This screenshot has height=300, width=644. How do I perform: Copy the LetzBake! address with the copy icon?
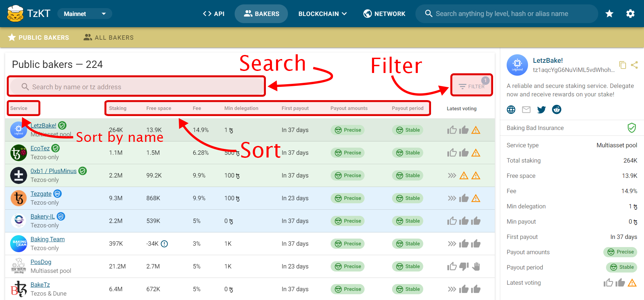pyautogui.click(x=623, y=65)
